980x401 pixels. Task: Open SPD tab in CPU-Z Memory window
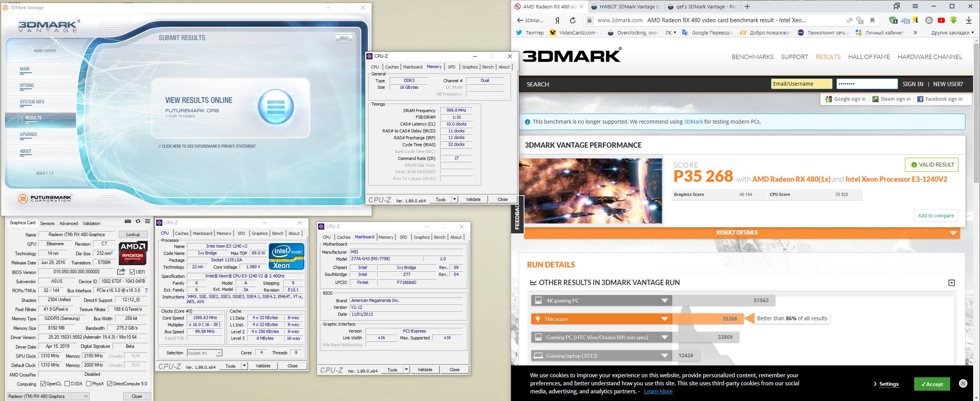(452, 67)
